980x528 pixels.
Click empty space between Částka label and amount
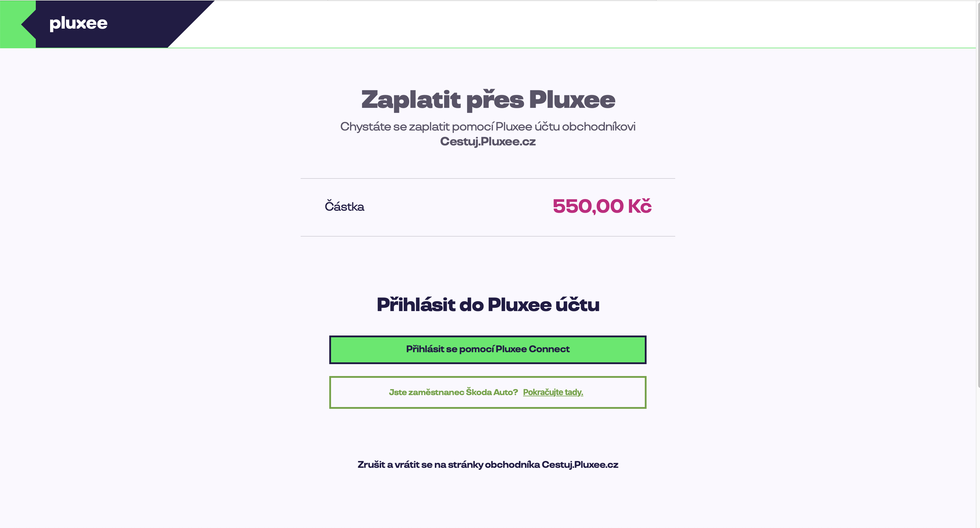pos(457,207)
